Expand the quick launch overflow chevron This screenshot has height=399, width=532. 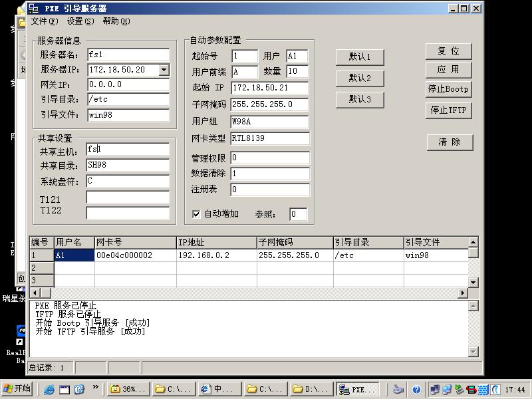pyautogui.click(x=96, y=387)
